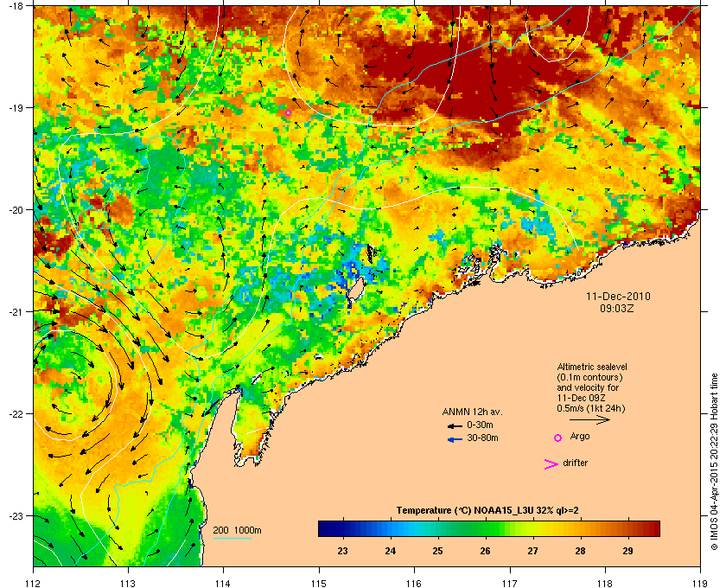Click the 'Altimetric sealevel' legend text
726x588 pixels.
[x=592, y=367]
